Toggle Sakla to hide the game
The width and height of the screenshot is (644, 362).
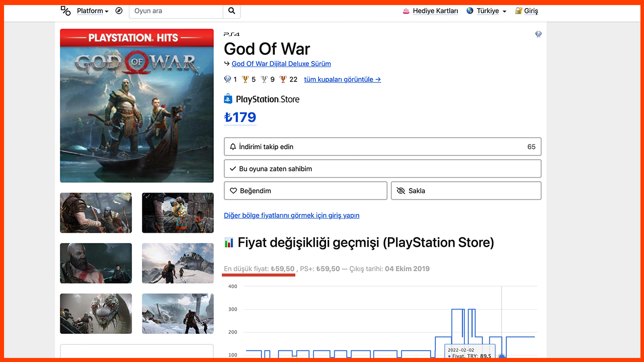click(x=466, y=191)
